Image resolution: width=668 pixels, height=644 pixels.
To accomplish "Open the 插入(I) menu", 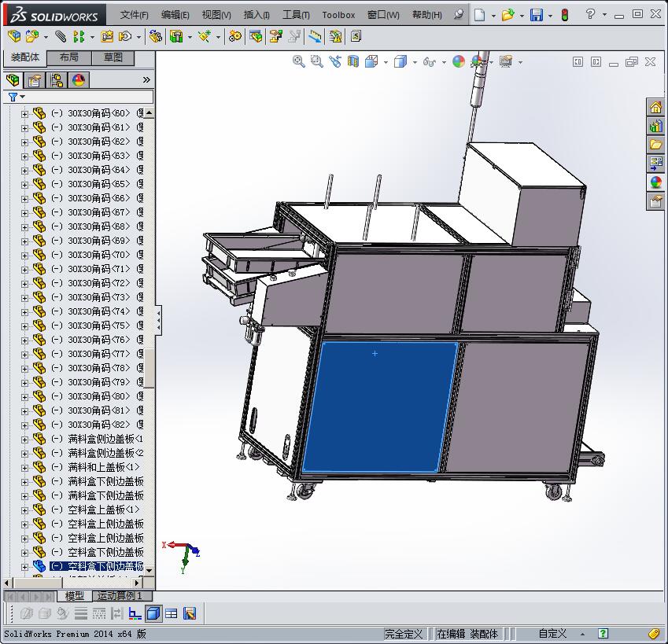I will click(x=256, y=15).
